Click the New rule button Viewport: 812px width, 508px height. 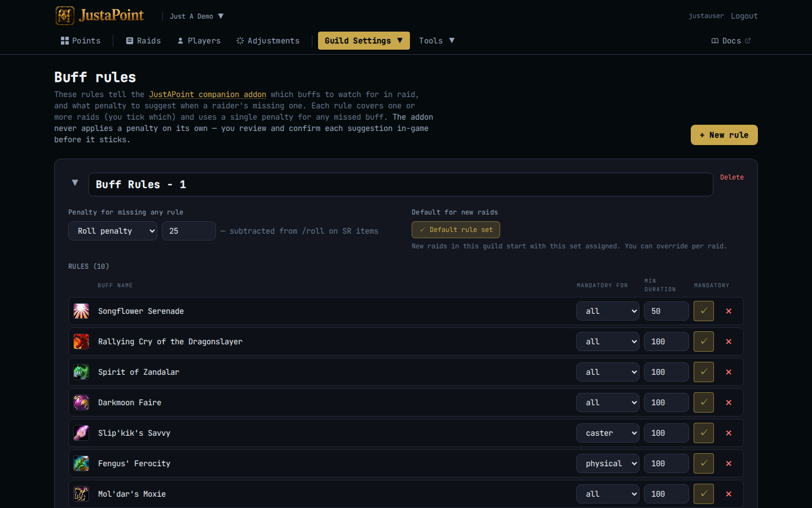click(724, 135)
